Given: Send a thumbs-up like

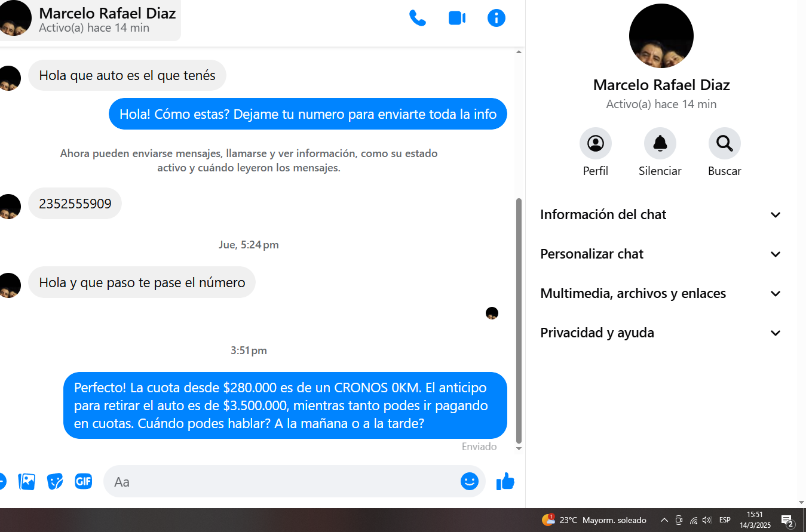Looking at the screenshot, I should (x=505, y=481).
